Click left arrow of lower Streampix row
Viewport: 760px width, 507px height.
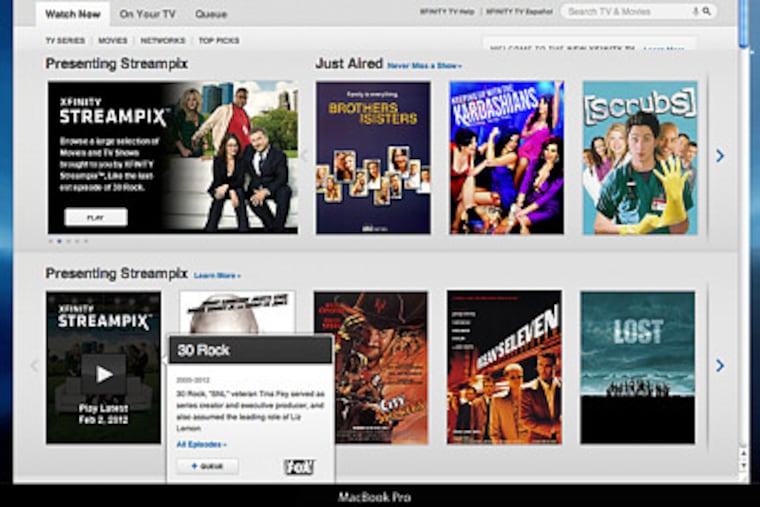[34, 366]
